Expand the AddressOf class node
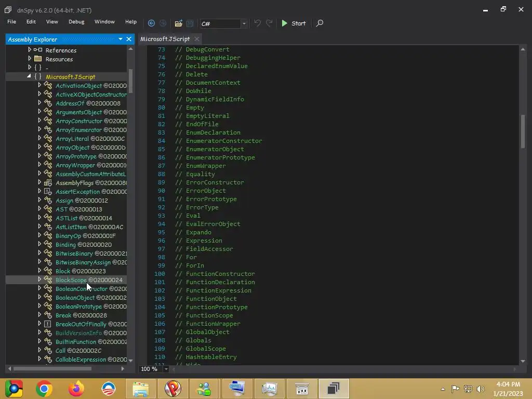The height and width of the screenshot is (399, 532). (x=39, y=103)
